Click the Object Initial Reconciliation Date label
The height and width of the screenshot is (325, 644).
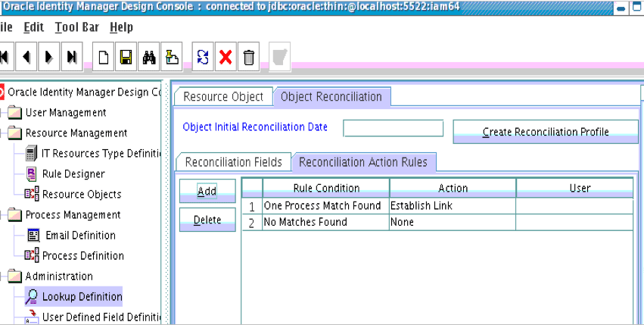pos(255,127)
